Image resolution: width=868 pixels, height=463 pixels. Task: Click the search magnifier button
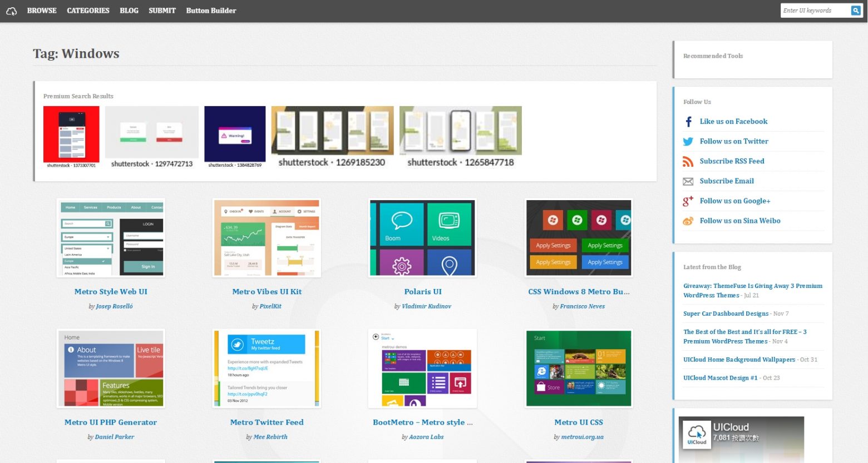click(x=856, y=11)
